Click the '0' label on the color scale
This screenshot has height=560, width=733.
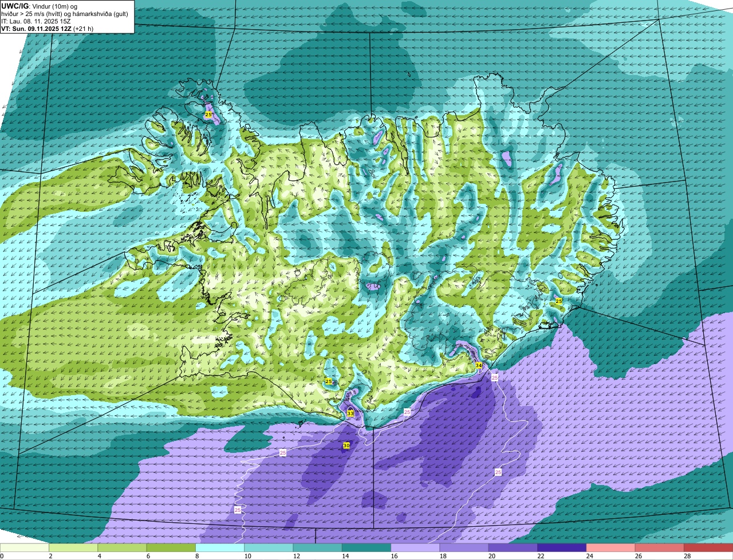[2, 556]
